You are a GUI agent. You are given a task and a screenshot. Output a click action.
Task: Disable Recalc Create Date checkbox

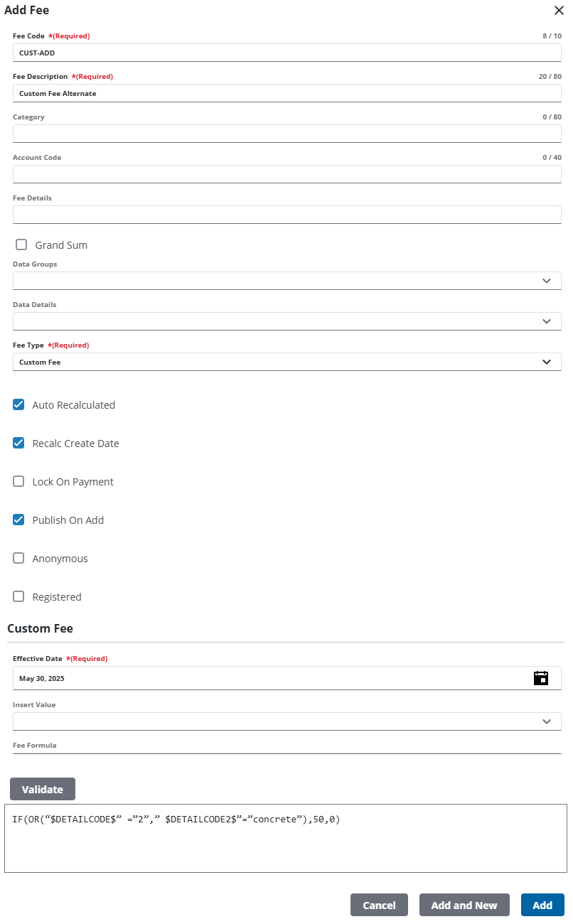click(19, 443)
